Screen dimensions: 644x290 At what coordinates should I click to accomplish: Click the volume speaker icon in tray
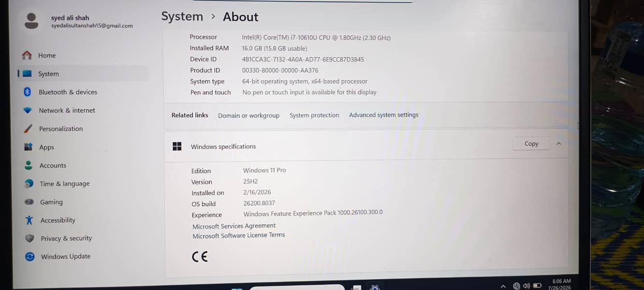[527, 286]
